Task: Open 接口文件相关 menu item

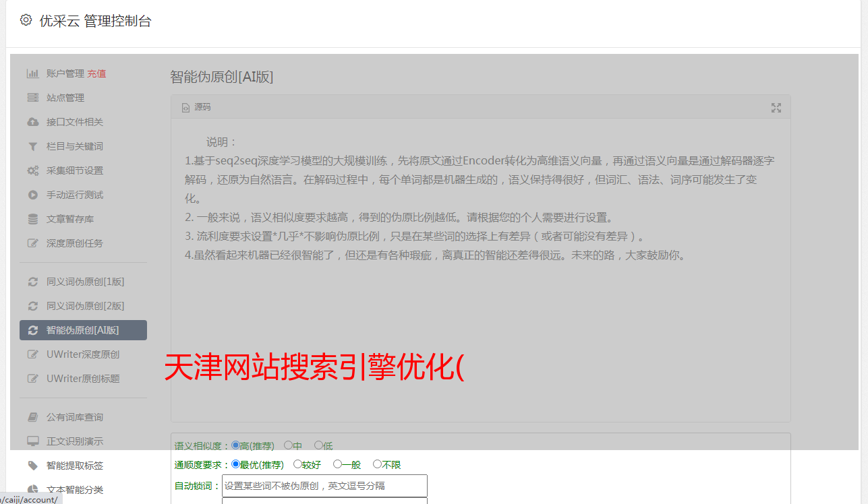Action: click(x=75, y=122)
